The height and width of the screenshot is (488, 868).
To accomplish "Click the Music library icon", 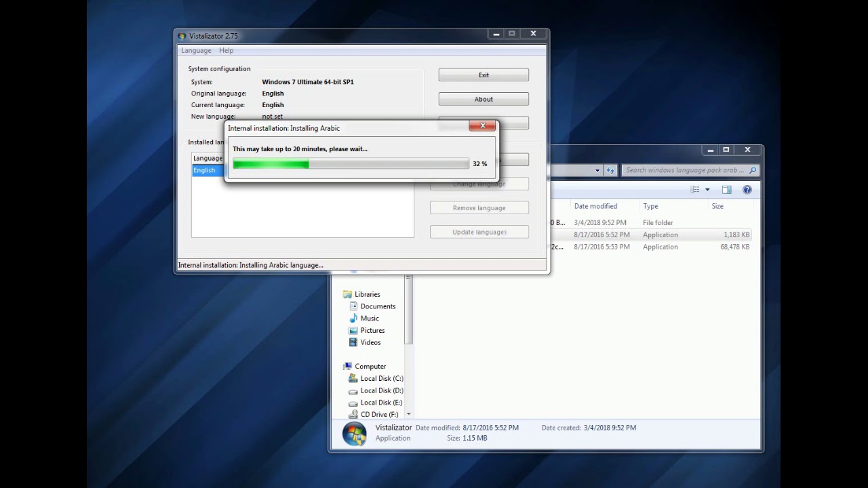I will coord(353,318).
